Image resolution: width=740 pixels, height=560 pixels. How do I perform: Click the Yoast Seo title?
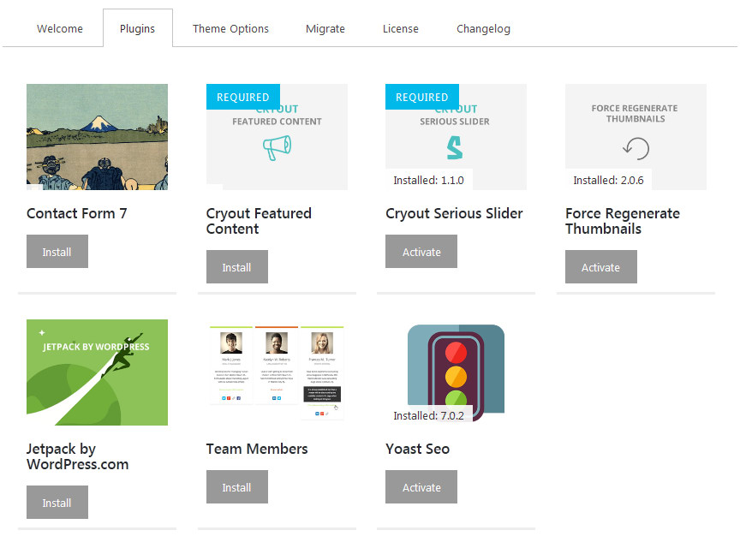tap(418, 449)
